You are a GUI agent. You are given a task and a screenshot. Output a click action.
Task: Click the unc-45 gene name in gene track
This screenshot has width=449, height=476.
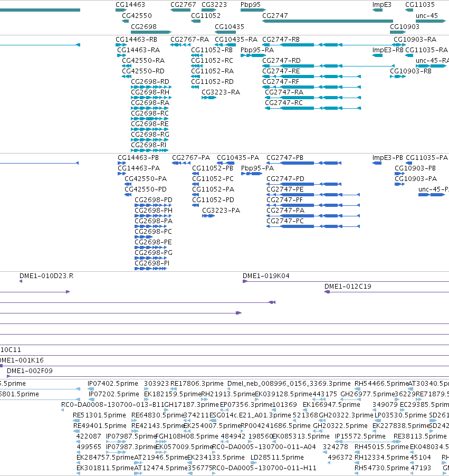[426, 15]
